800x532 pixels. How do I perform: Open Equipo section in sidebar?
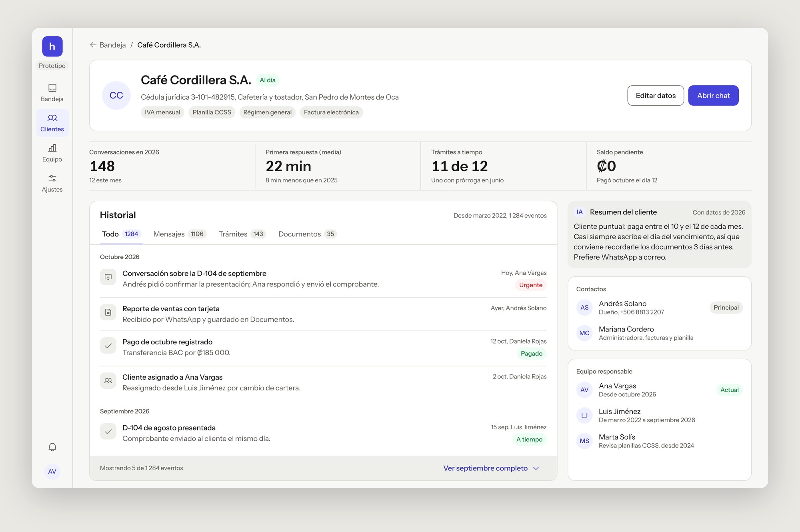click(x=52, y=153)
